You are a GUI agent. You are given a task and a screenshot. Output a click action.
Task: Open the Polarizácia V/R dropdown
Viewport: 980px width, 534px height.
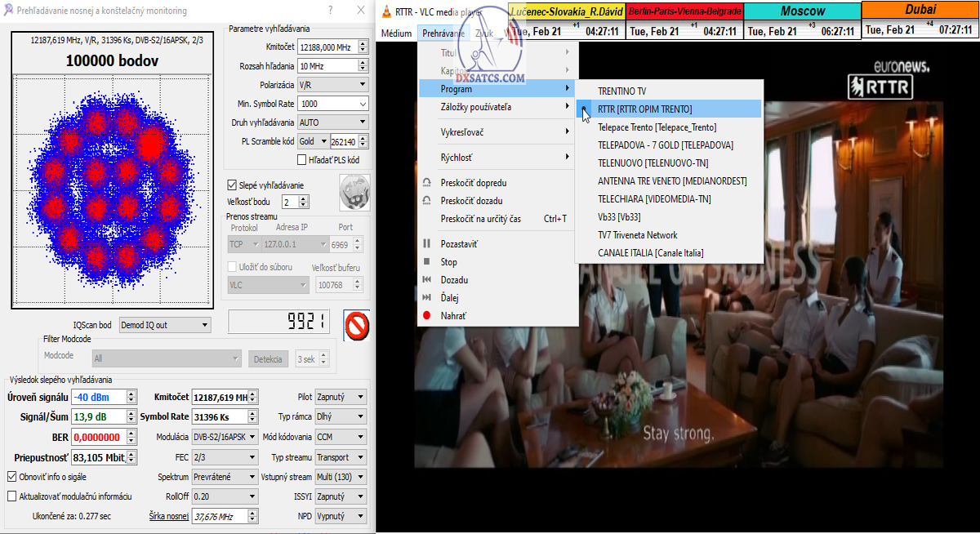(x=332, y=84)
